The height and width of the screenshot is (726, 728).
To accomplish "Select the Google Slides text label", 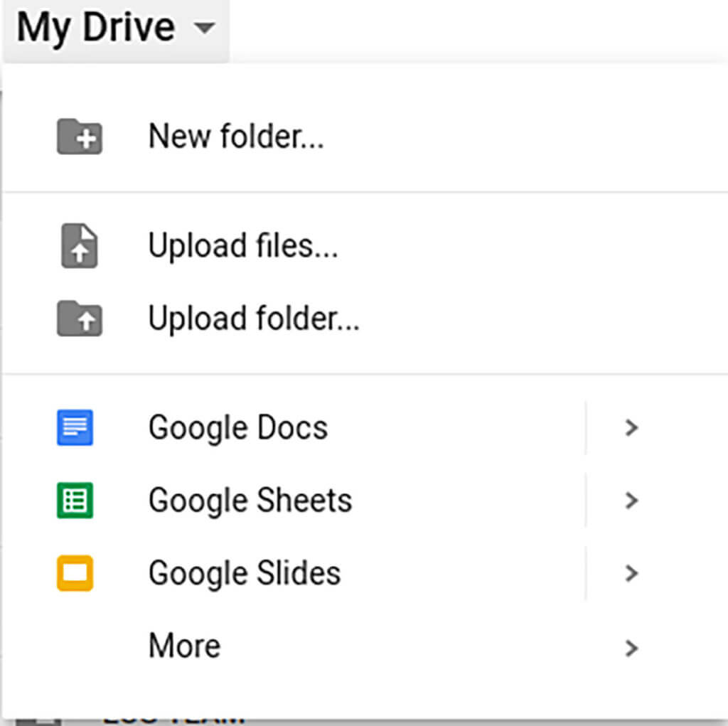I will (x=245, y=573).
